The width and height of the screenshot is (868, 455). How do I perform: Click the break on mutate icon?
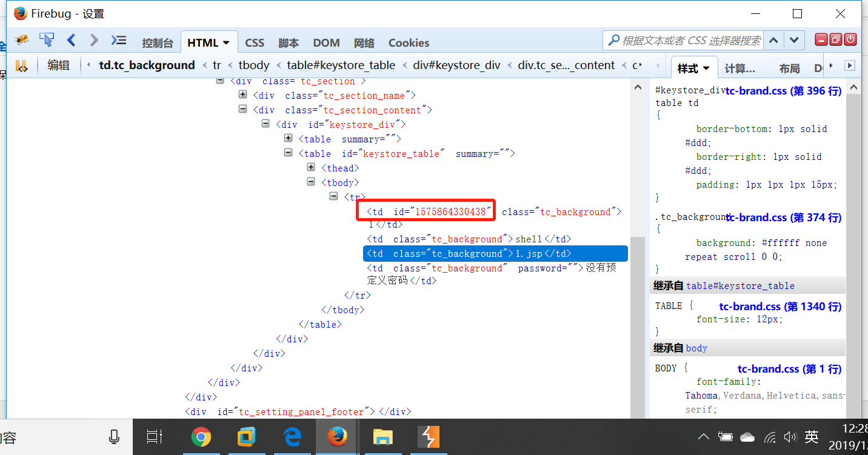pyautogui.click(x=22, y=65)
